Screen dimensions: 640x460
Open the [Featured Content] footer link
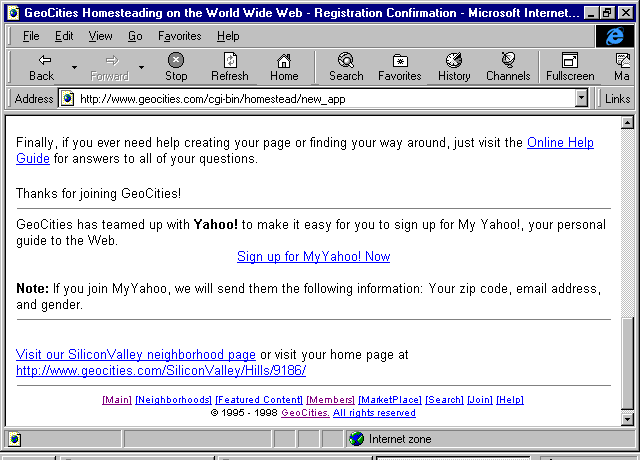(x=259, y=400)
